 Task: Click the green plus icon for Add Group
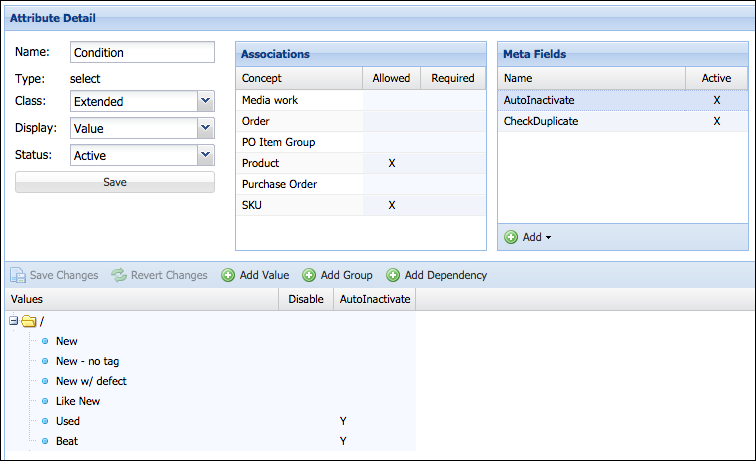pos(309,275)
